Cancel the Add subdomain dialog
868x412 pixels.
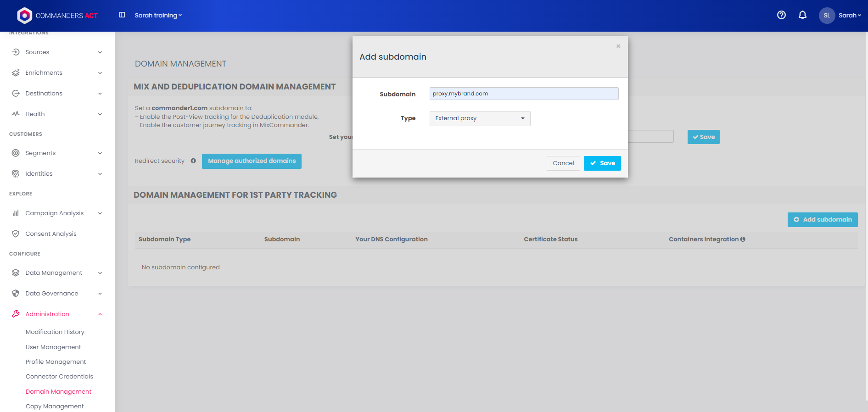[563, 163]
